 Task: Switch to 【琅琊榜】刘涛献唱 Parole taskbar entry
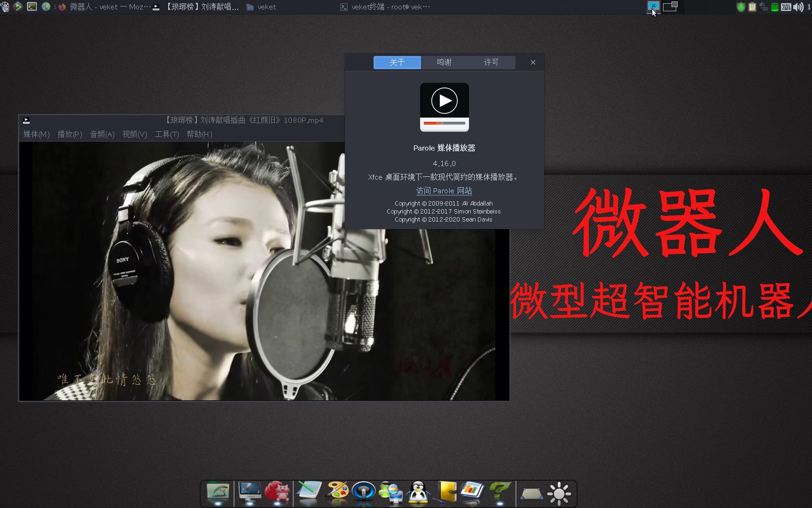(x=196, y=7)
